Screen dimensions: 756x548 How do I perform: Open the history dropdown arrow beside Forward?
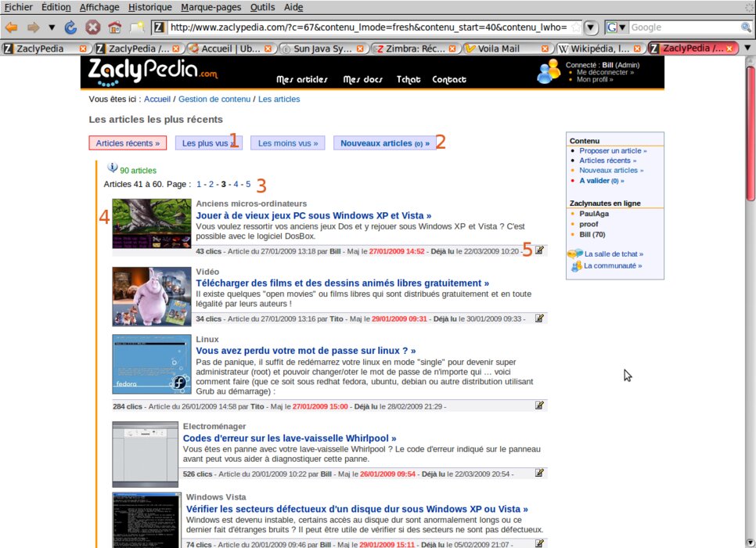click(x=52, y=27)
